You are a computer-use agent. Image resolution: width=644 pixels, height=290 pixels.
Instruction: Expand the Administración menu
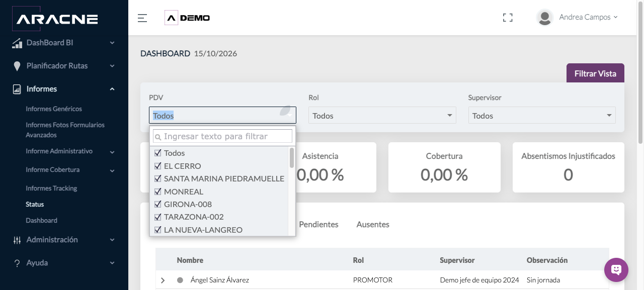112,240
